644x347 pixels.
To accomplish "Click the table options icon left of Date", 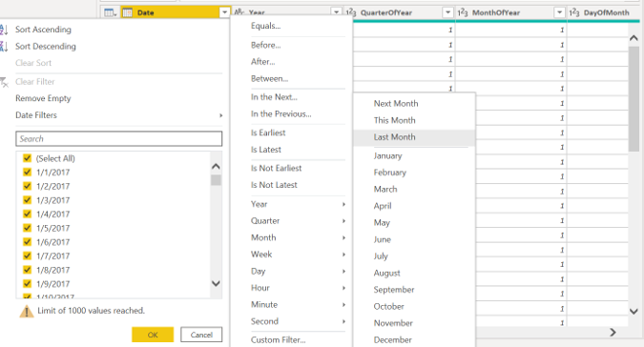I will coord(110,12).
